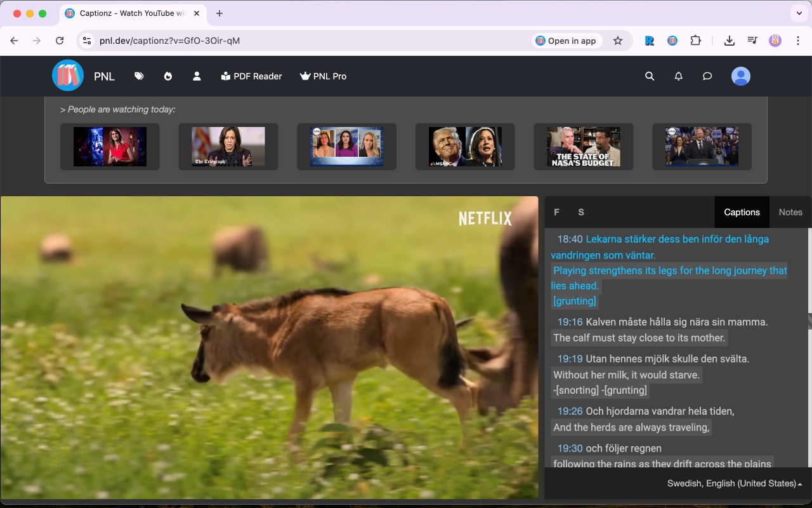Open the MSNBC video thumbnail
The image size is (812, 508).
(465, 147)
